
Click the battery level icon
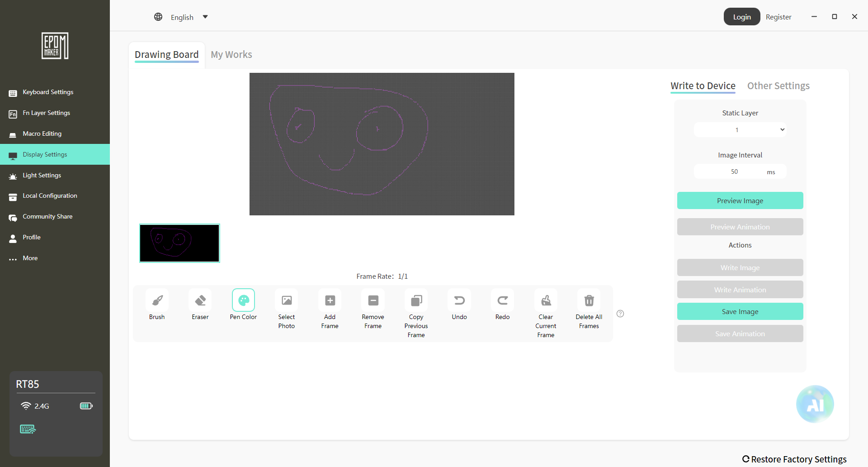86,406
